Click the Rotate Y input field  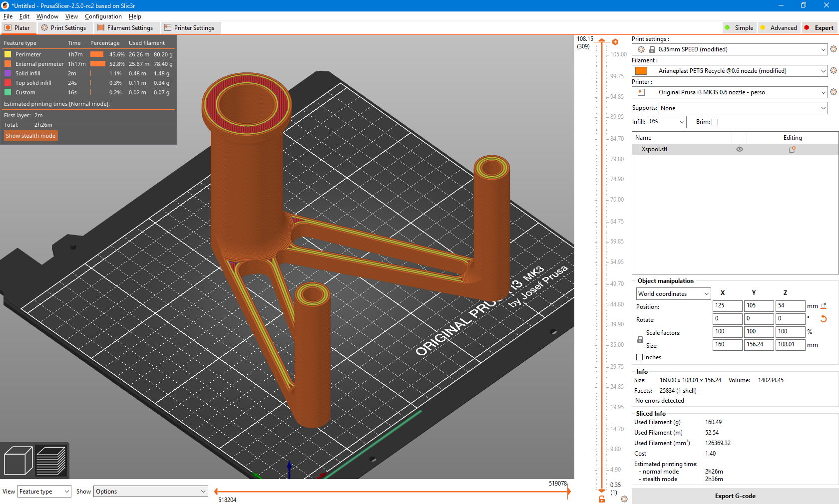point(759,319)
